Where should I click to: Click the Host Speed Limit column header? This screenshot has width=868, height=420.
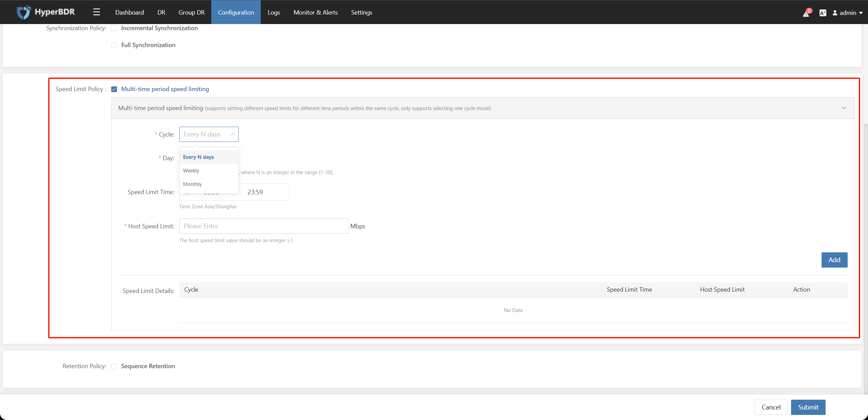coord(722,290)
